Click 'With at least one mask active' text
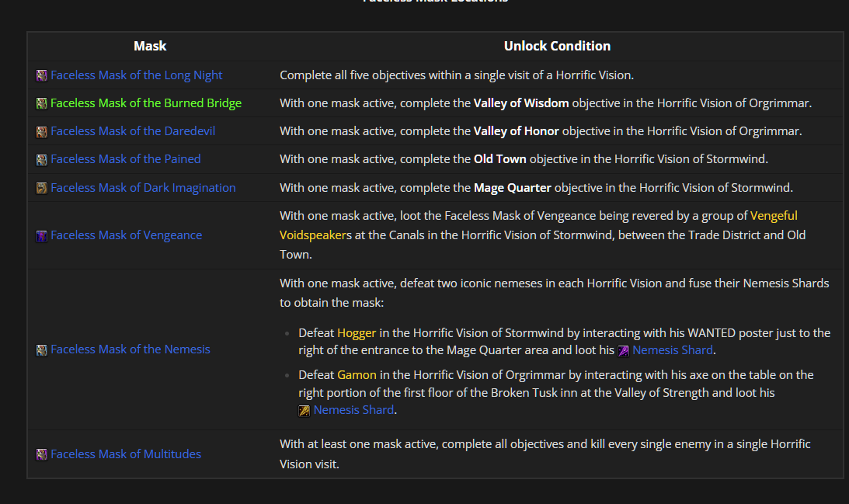Screen dimensions: 849x504 359,444
